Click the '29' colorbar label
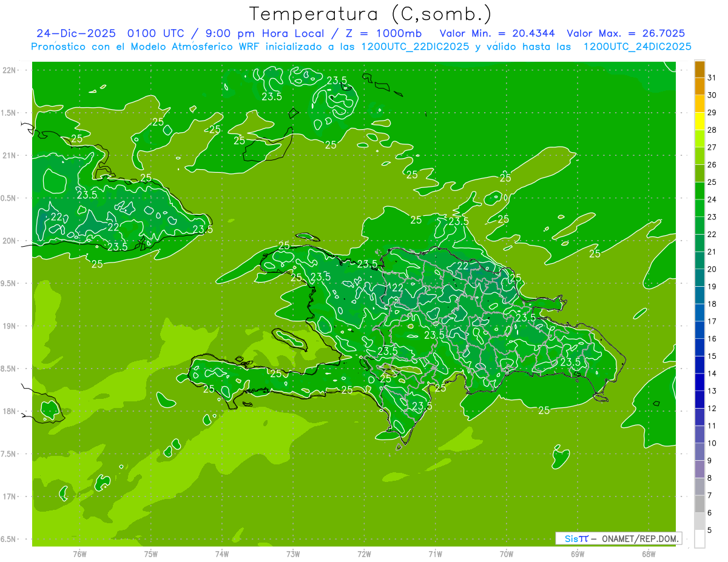Image resolution: width=728 pixels, height=562 pixels. tap(712, 113)
